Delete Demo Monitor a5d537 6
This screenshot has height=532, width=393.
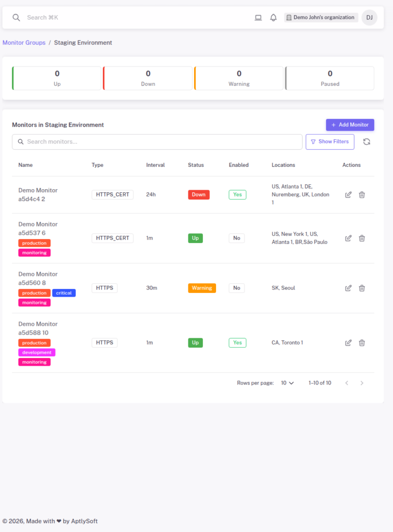pyautogui.click(x=362, y=238)
